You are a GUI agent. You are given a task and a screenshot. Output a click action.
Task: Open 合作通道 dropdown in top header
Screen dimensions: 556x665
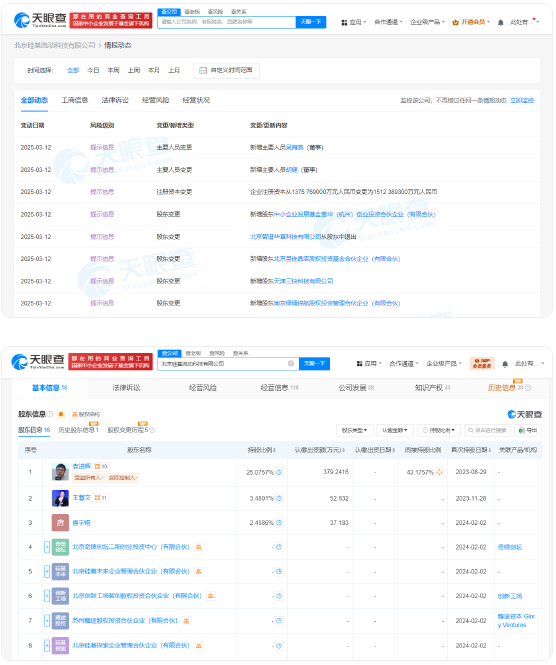click(388, 22)
